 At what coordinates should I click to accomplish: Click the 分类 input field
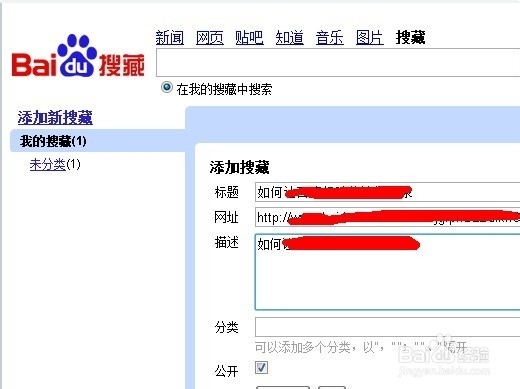tap(387, 327)
